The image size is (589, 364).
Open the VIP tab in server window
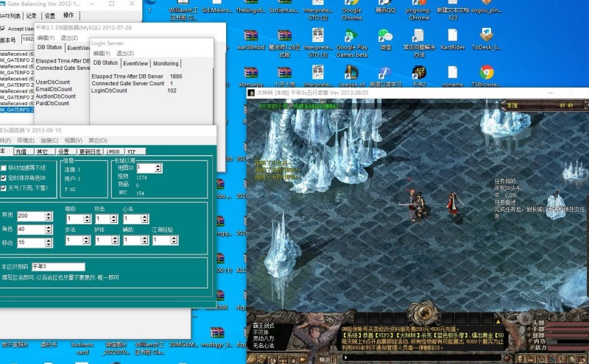click(x=135, y=151)
